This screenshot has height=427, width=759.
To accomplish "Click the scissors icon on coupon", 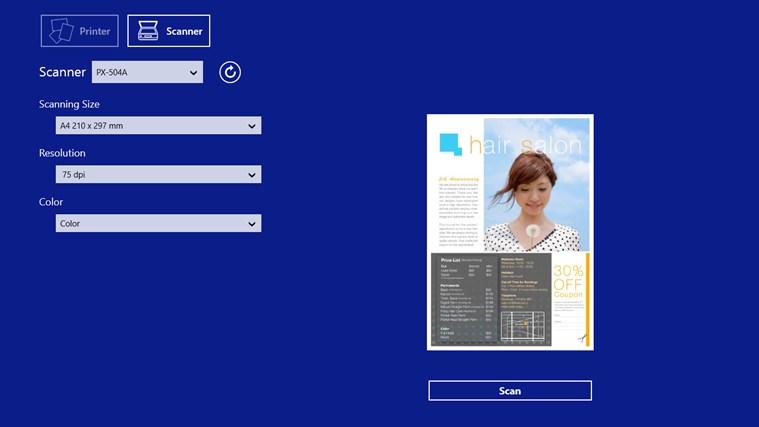I will (581, 338).
